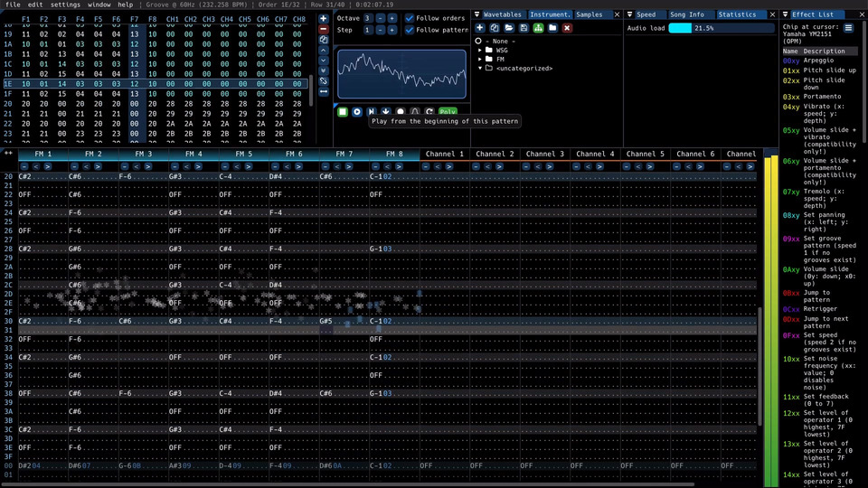
Task: Remove order with the red minus button
Action: pos(324,29)
